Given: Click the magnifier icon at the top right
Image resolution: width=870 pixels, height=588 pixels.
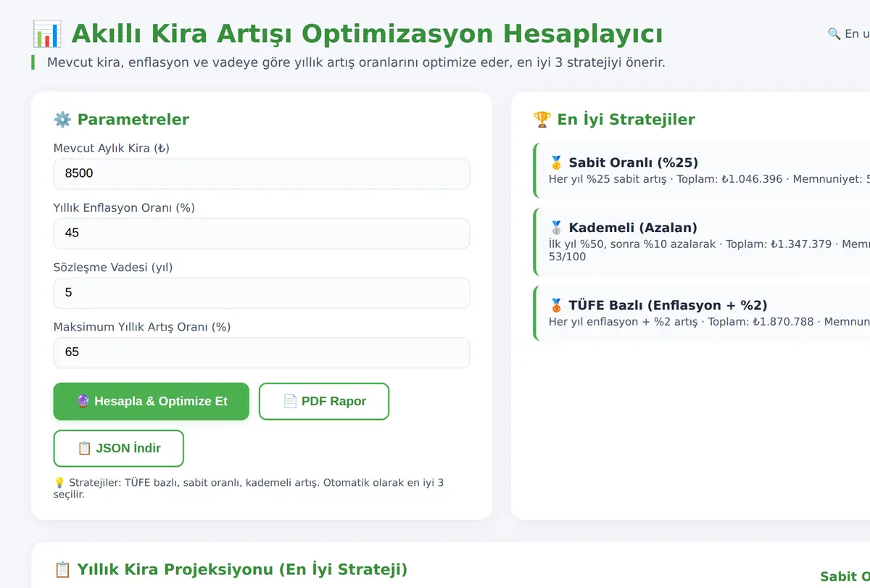Looking at the screenshot, I should click(x=834, y=33).
